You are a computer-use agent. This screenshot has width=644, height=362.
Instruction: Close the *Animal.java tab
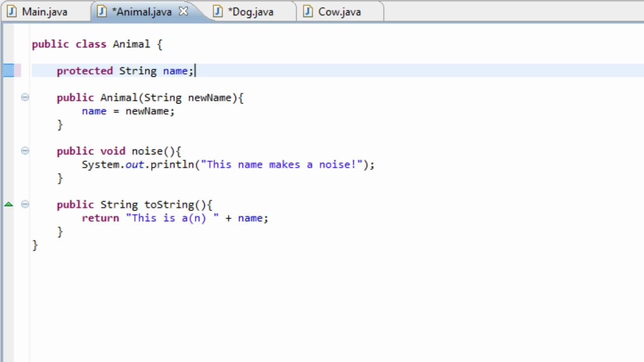point(184,11)
